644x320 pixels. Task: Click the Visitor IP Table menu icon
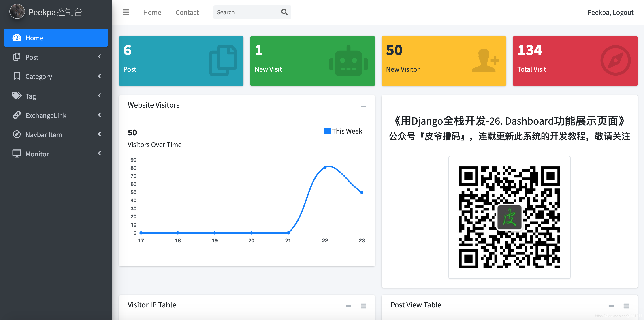click(x=363, y=306)
